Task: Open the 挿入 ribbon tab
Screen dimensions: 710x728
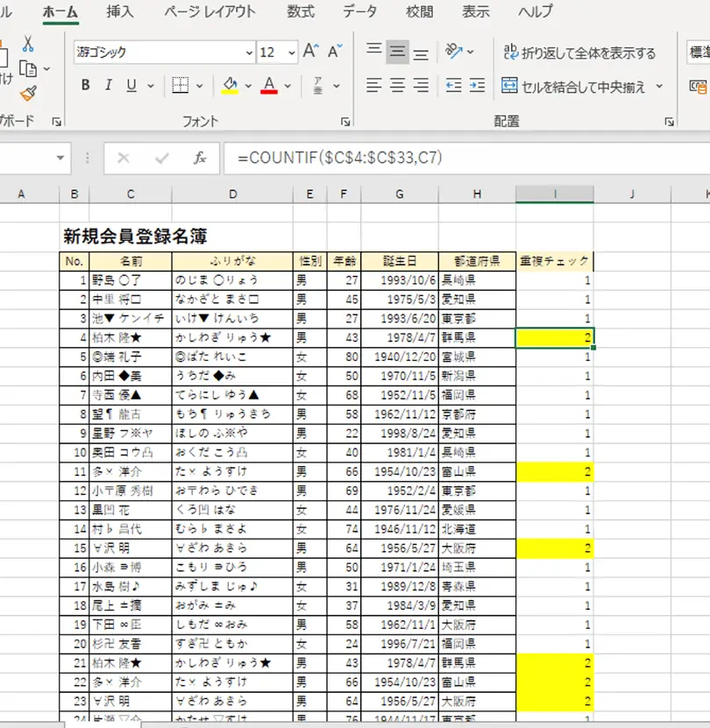Action: pyautogui.click(x=119, y=12)
